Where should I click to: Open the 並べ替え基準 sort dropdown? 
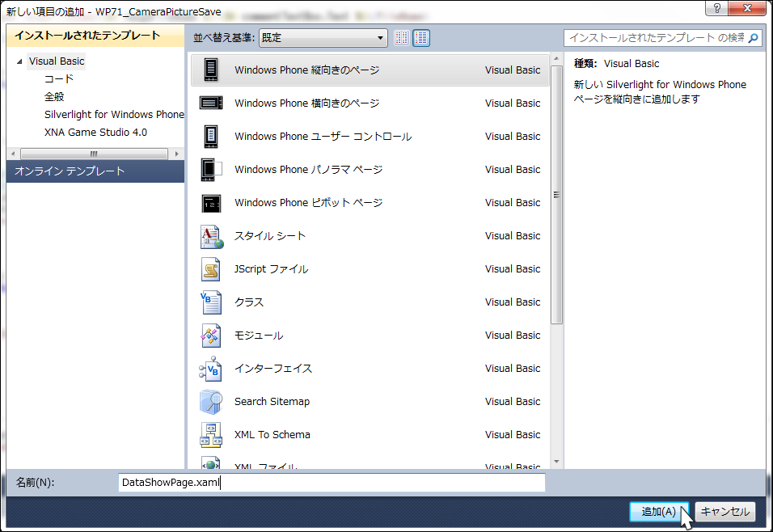click(323, 38)
